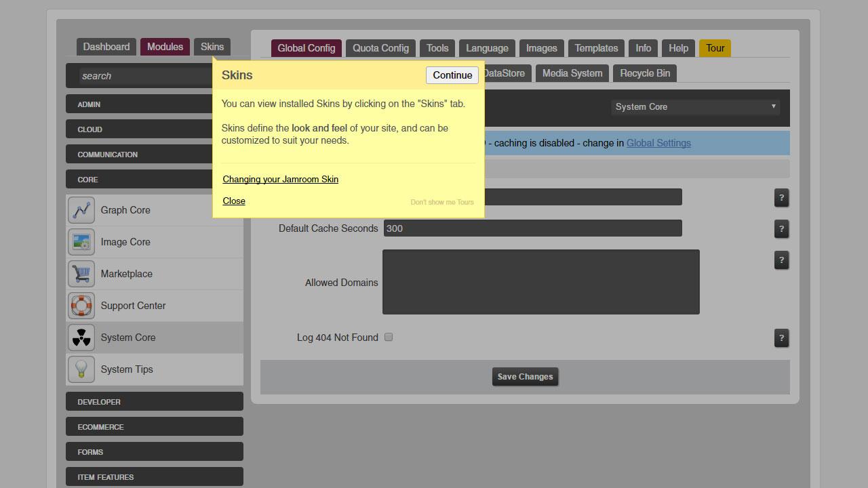The image size is (868, 488).
Task: Show help for Allowed Domains field
Action: pyautogui.click(x=781, y=260)
